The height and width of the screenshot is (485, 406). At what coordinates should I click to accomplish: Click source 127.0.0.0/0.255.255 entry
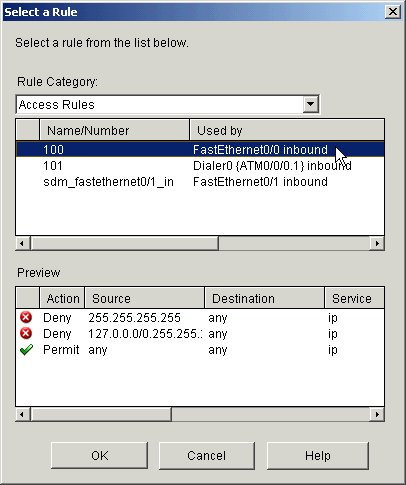145,334
